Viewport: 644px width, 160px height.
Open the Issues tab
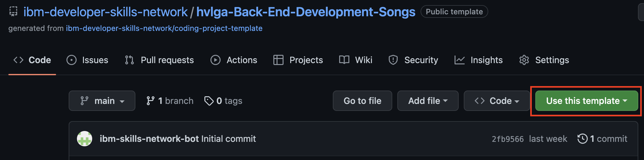tap(87, 60)
